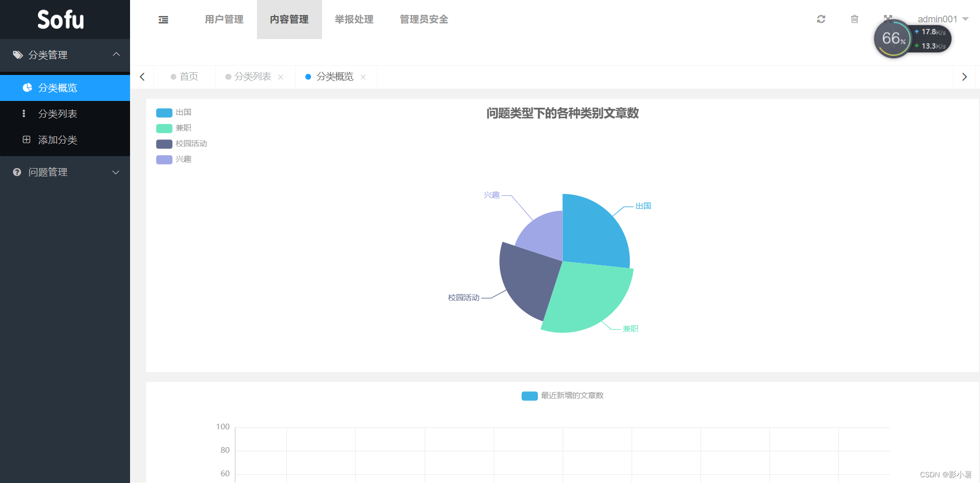Screen dimensions: 980x483
Task: Open the 举报处理 top menu
Action: pos(354,19)
